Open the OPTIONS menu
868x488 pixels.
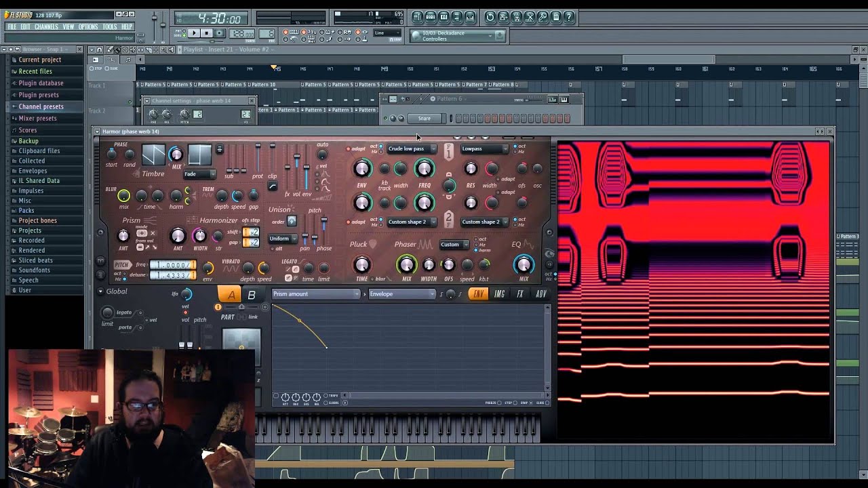click(88, 26)
